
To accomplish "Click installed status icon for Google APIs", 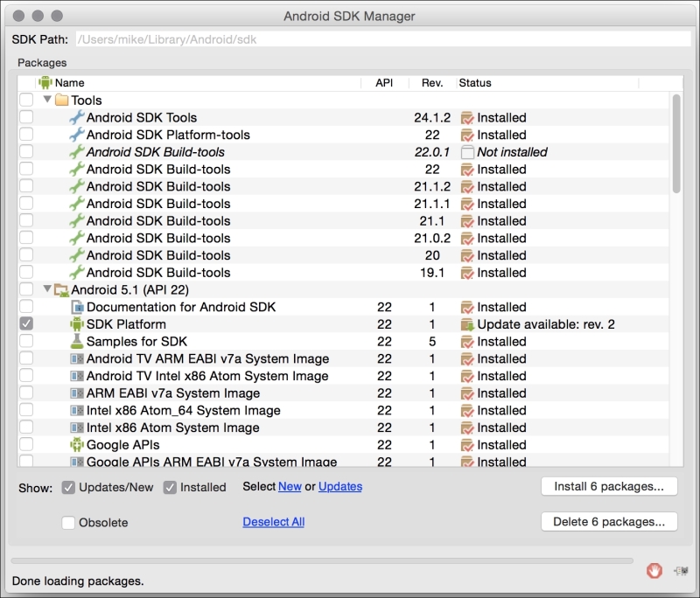I will [467, 445].
